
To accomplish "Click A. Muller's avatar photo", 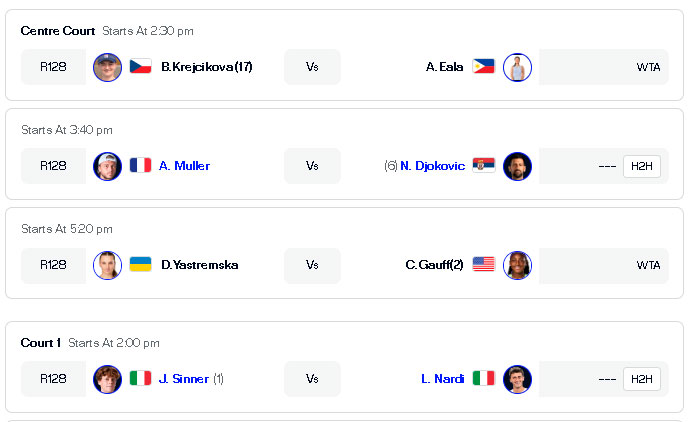I will pyautogui.click(x=107, y=166).
